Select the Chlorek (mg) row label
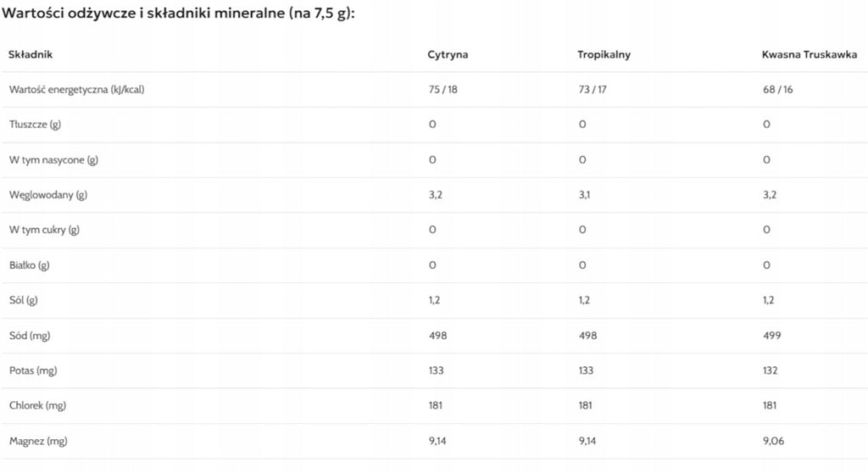 37,405
